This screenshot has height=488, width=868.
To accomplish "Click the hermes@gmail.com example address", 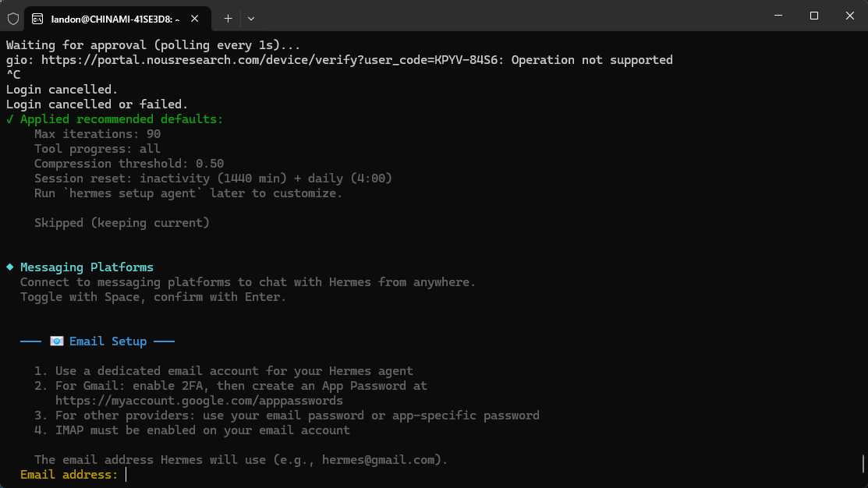I will pos(381,460).
